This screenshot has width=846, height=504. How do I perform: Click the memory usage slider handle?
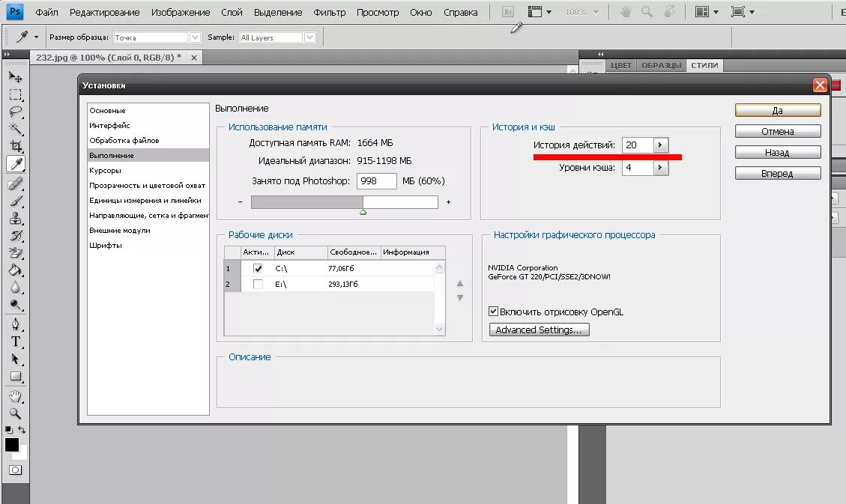363,212
